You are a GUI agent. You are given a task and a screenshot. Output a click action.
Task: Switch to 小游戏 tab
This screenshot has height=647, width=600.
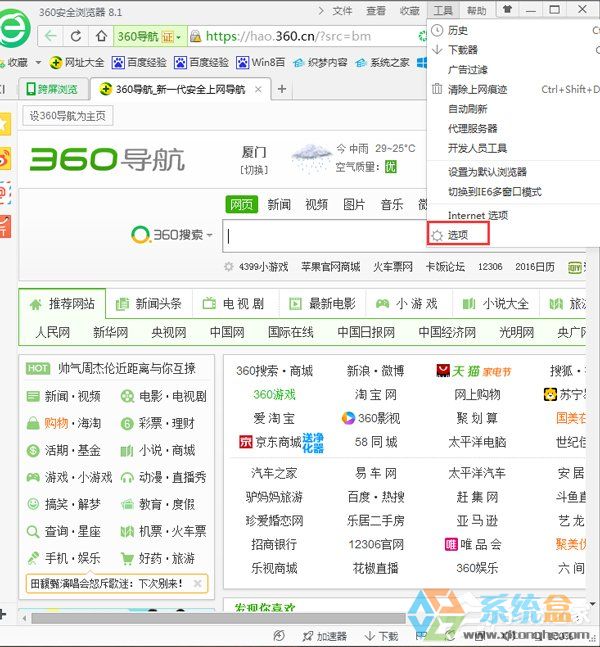tap(407, 304)
